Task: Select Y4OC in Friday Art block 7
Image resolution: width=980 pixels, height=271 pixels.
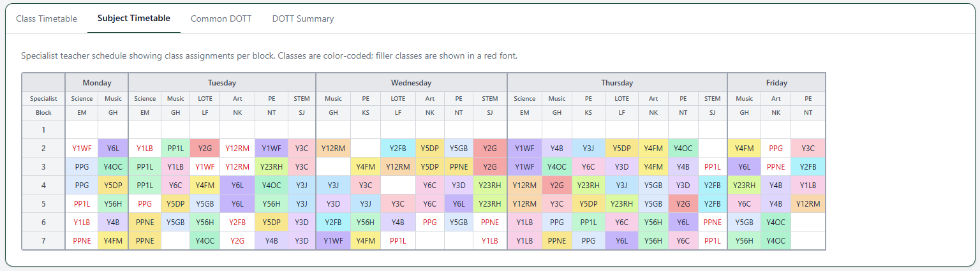Action: [776, 241]
